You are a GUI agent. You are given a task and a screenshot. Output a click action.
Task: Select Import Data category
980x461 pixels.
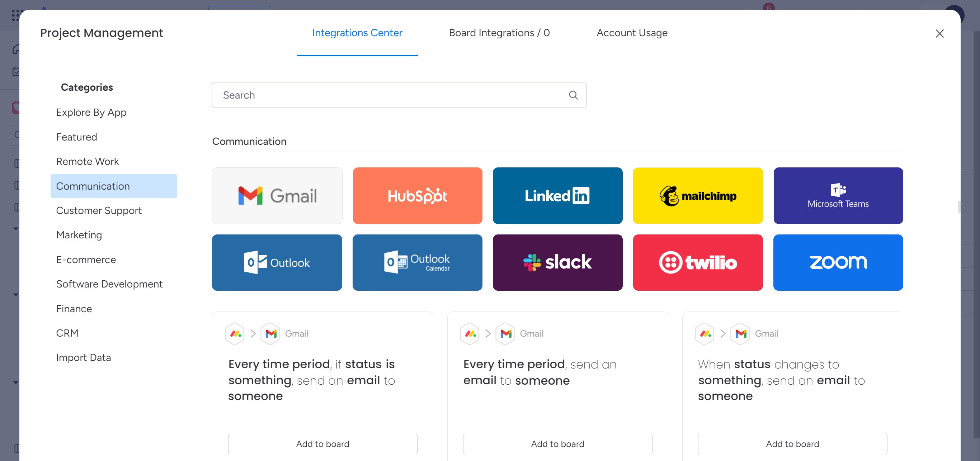(x=114, y=358)
